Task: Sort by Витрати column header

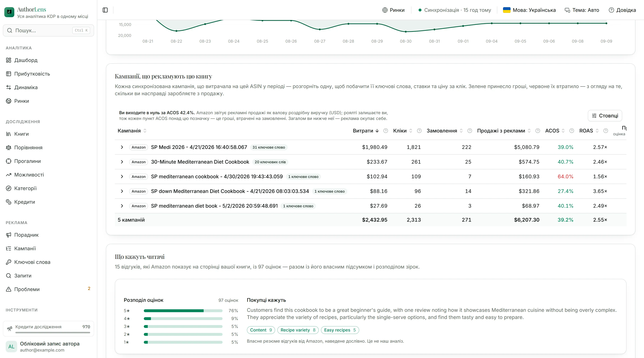Action: pos(366,131)
